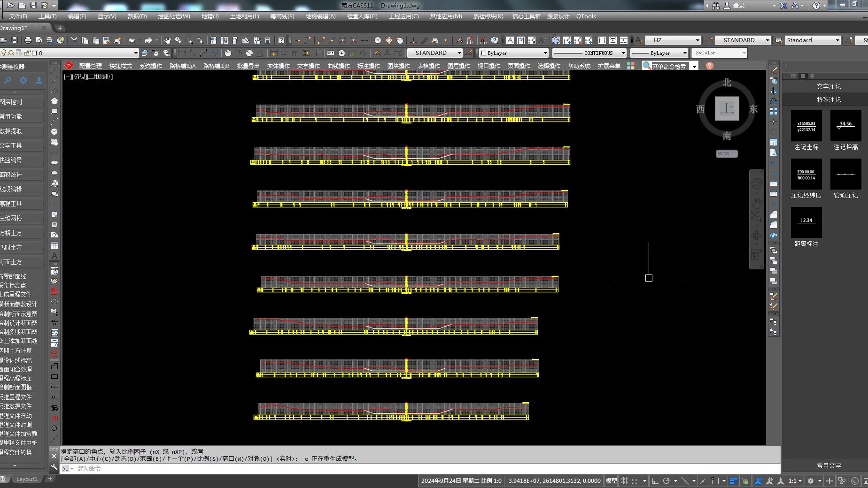The width and height of the screenshot is (868, 488).
Task: Click the Cut scissors icon
Action: coord(74,40)
